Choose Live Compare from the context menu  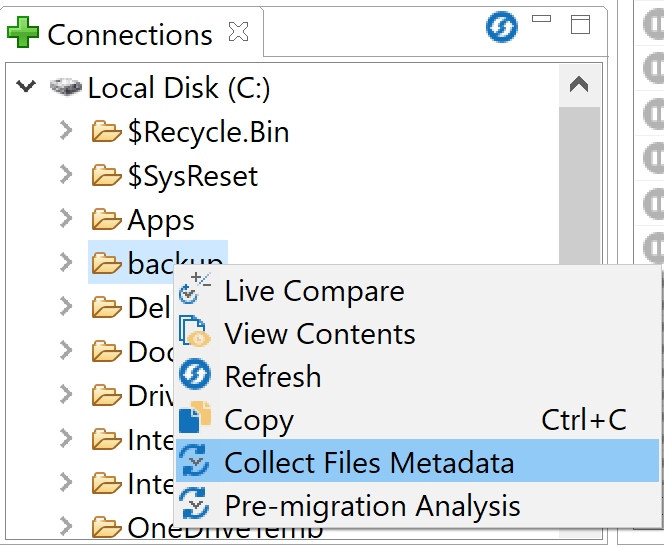[314, 291]
